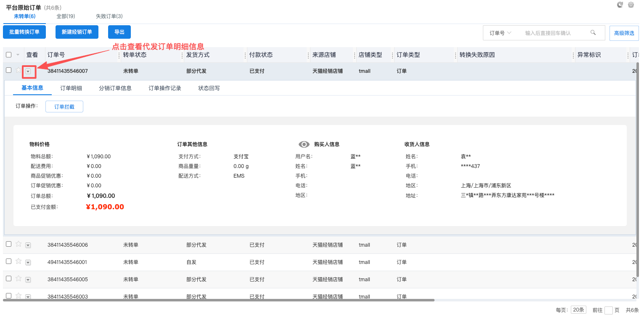
Task: Star order 38411435546007
Action: point(18,70)
